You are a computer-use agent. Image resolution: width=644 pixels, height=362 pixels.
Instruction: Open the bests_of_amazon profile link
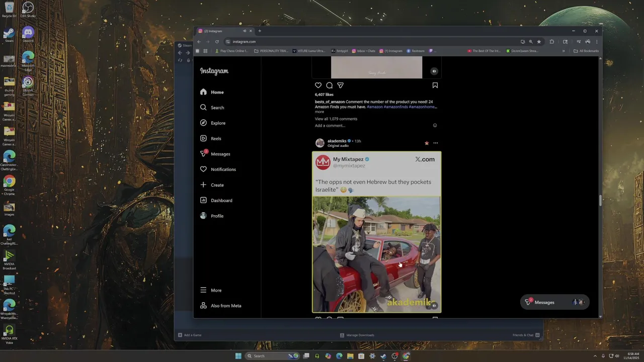330,102
